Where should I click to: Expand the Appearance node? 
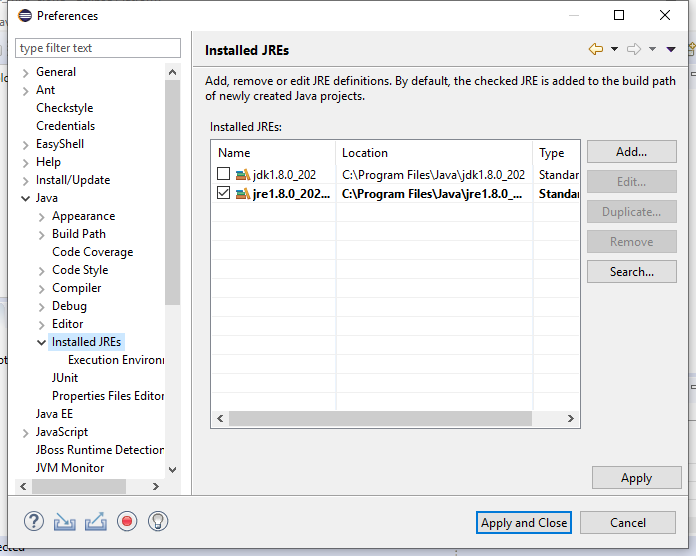pyautogui.click(x=42, y=217)
